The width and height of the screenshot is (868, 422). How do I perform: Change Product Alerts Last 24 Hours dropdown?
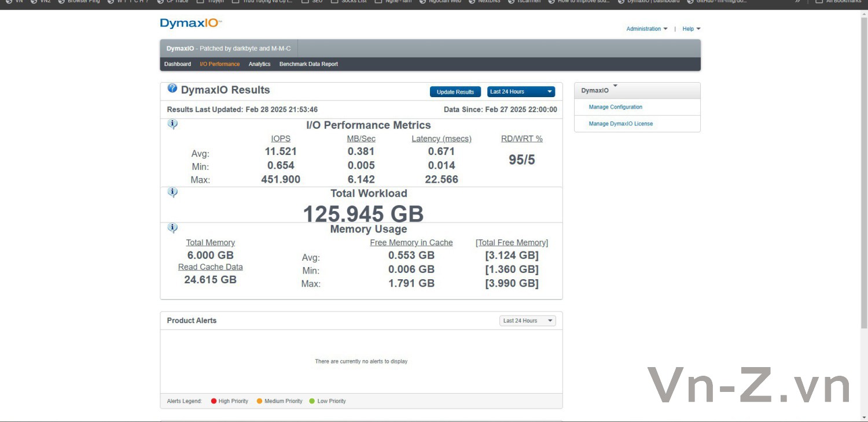coord(528,321)
